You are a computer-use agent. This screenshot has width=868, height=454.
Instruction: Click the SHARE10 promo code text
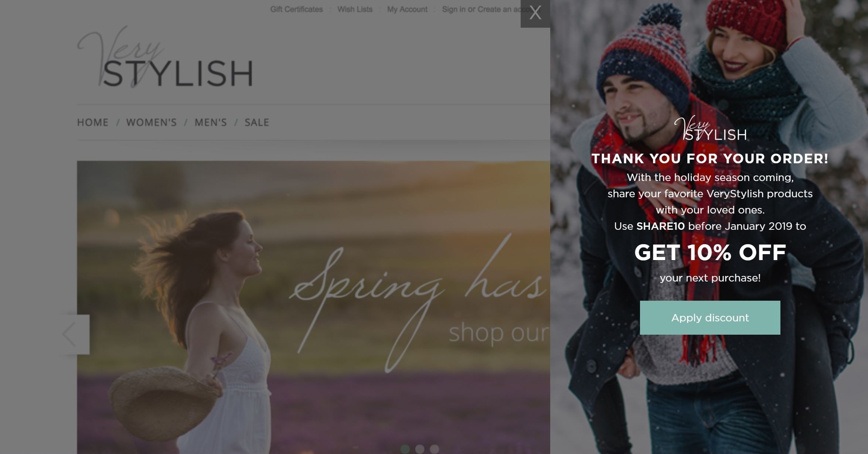click(x=660, y=226)
